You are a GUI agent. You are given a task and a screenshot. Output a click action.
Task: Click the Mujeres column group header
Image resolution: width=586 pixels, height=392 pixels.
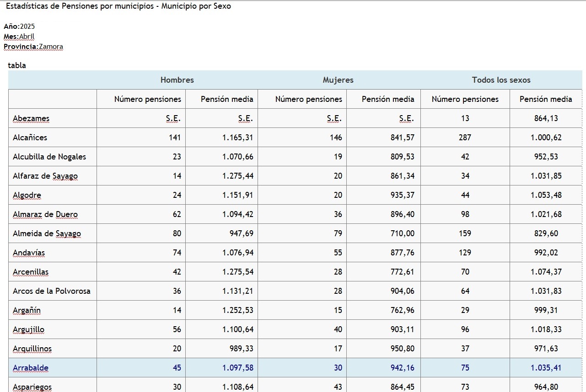click(338, 80)
